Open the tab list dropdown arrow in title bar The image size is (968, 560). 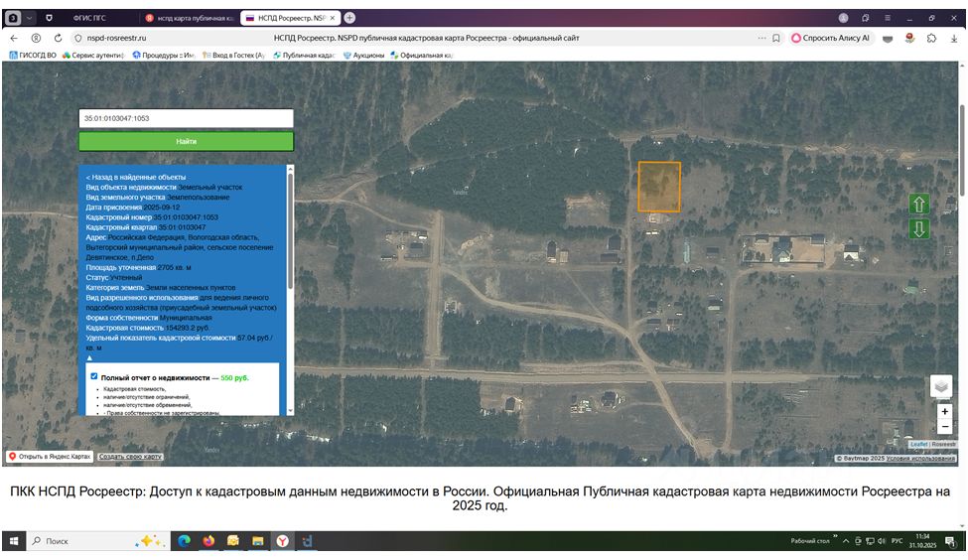point(29,18)
